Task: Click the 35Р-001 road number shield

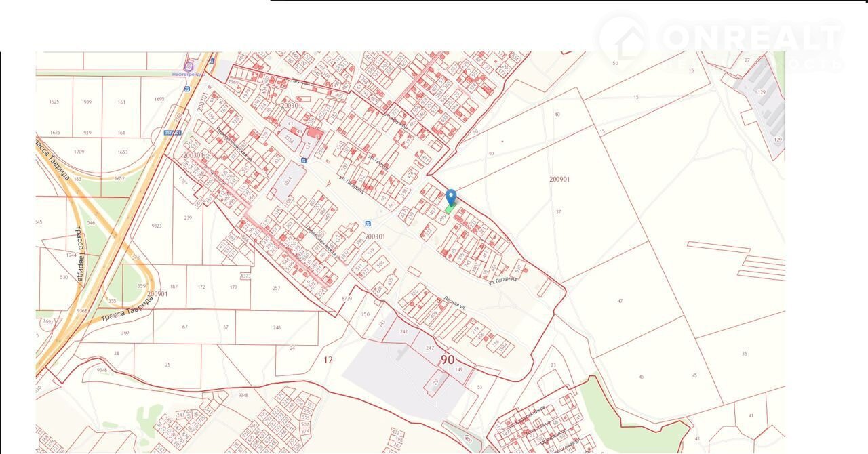Action: (x=172, y=133)
